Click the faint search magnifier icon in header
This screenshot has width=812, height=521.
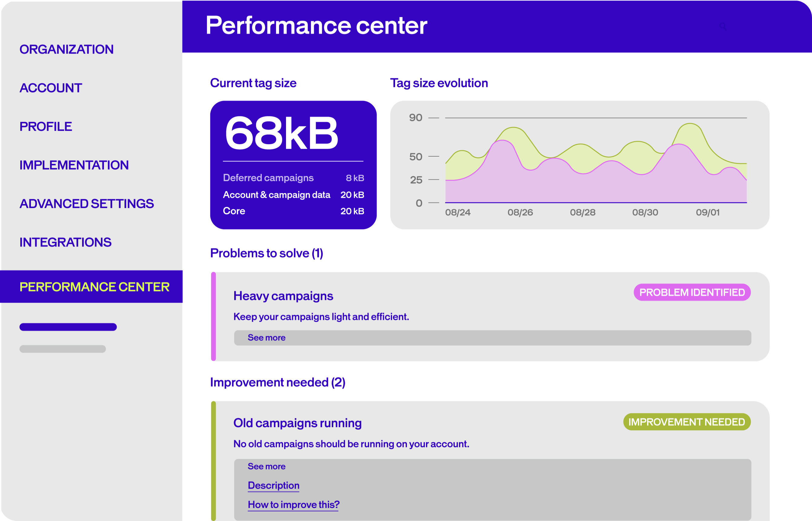[723, 26]
